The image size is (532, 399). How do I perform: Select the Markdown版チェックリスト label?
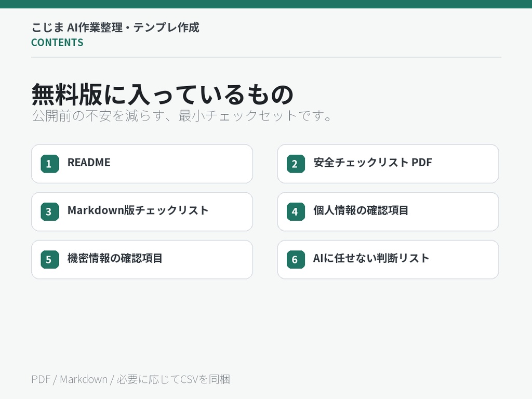point(138,210)
